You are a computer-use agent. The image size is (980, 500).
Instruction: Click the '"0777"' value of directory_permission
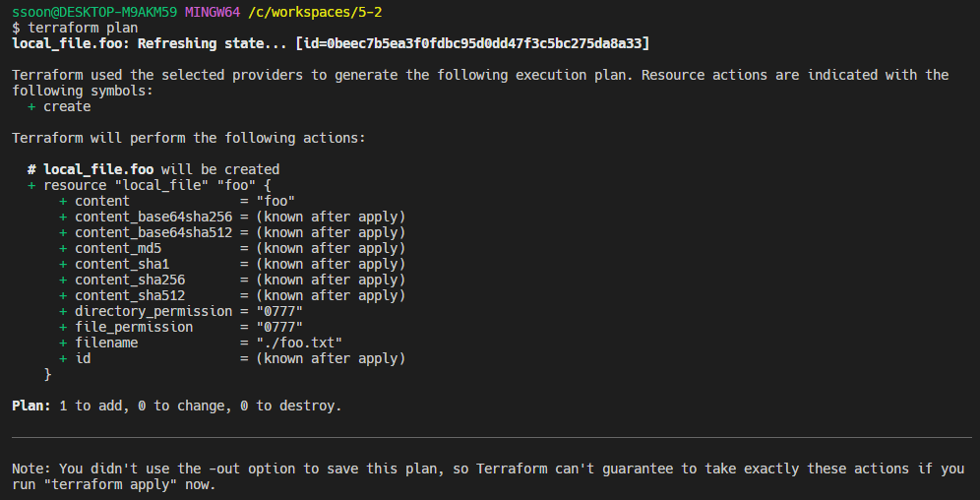[x=279, y=311]
